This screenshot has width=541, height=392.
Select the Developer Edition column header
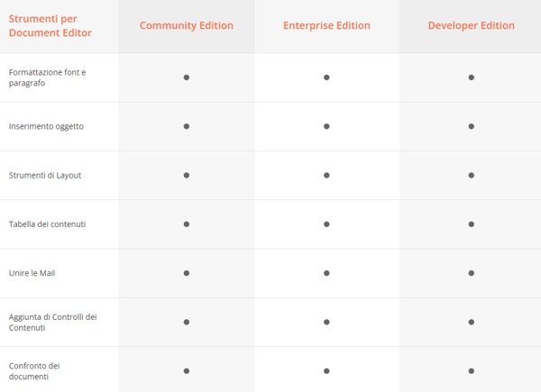click(471, 26)
